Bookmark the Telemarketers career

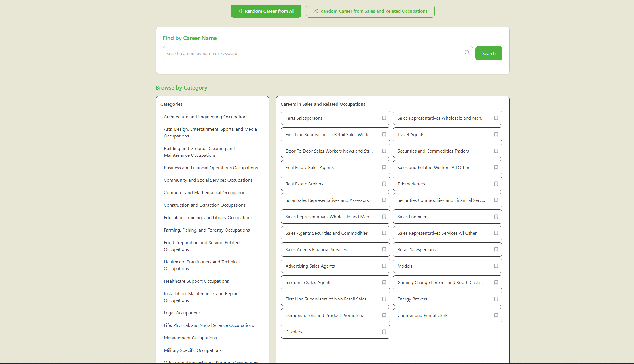click(496, 184)
